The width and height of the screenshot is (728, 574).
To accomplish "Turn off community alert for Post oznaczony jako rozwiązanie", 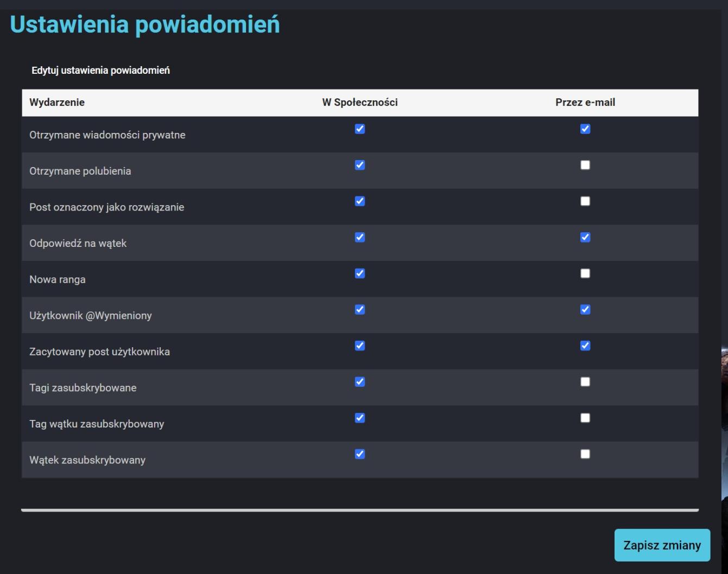I will [x=360, y=201].
